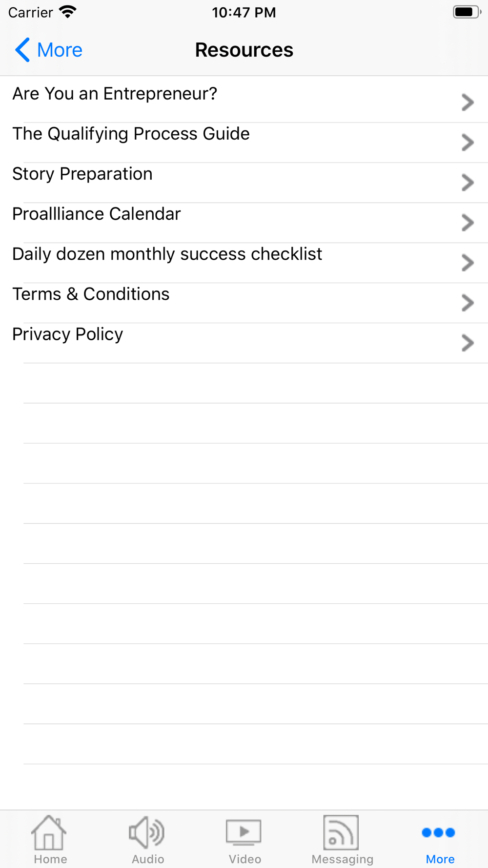Tap the battery status icon

466,12
